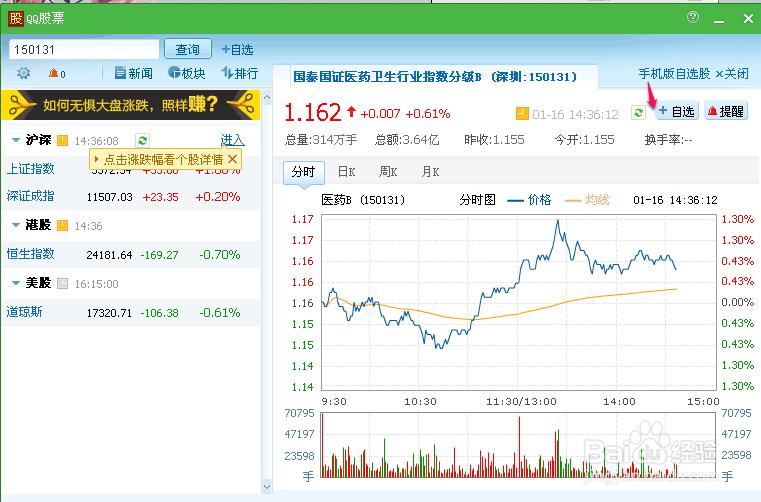Click orange status icon beside 01-16 14:36:12
Viewport: 761px width, 502px height.
522,114
